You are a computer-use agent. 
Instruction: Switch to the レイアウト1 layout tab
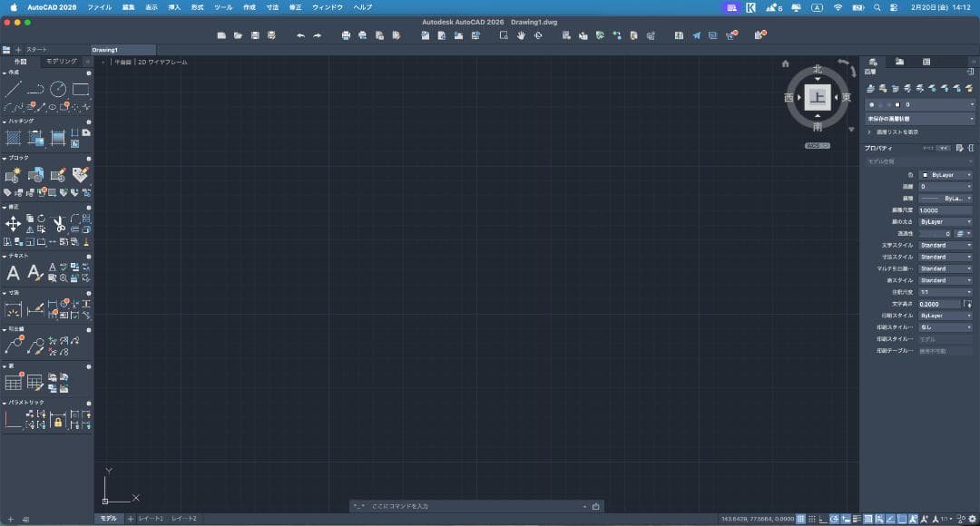point(151,519)
